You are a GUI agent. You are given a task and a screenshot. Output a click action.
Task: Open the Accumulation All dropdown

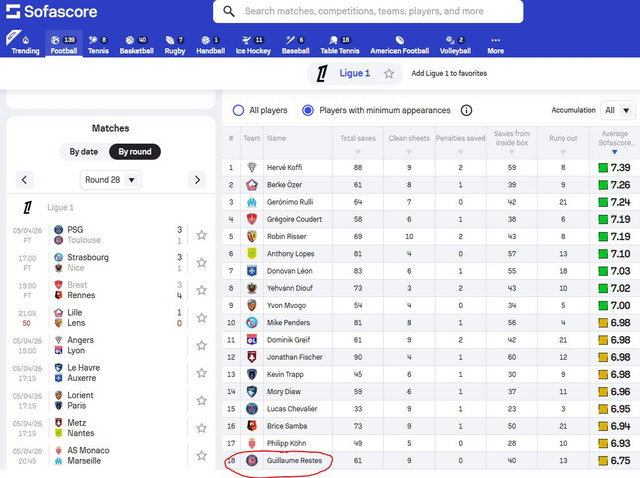[x=617, y=111]
